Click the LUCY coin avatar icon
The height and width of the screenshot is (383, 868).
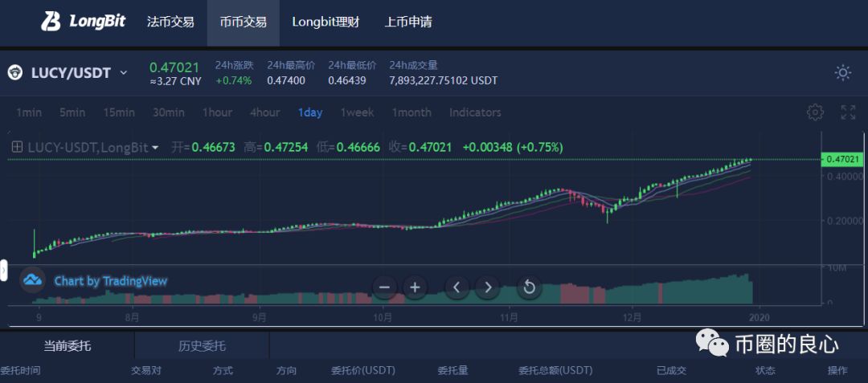tap(15, 72)
